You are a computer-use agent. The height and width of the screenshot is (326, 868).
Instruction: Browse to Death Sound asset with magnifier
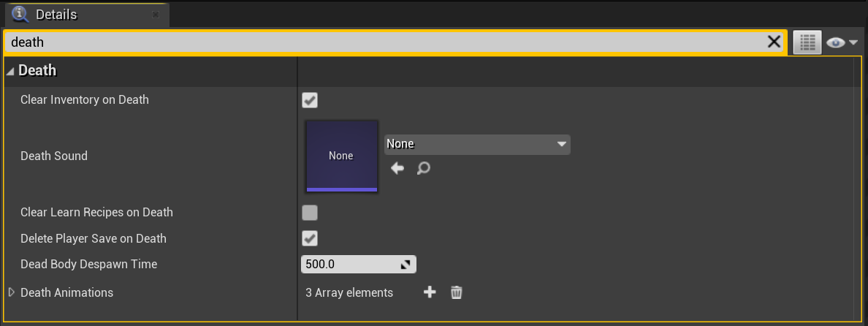tap(423, 169)
